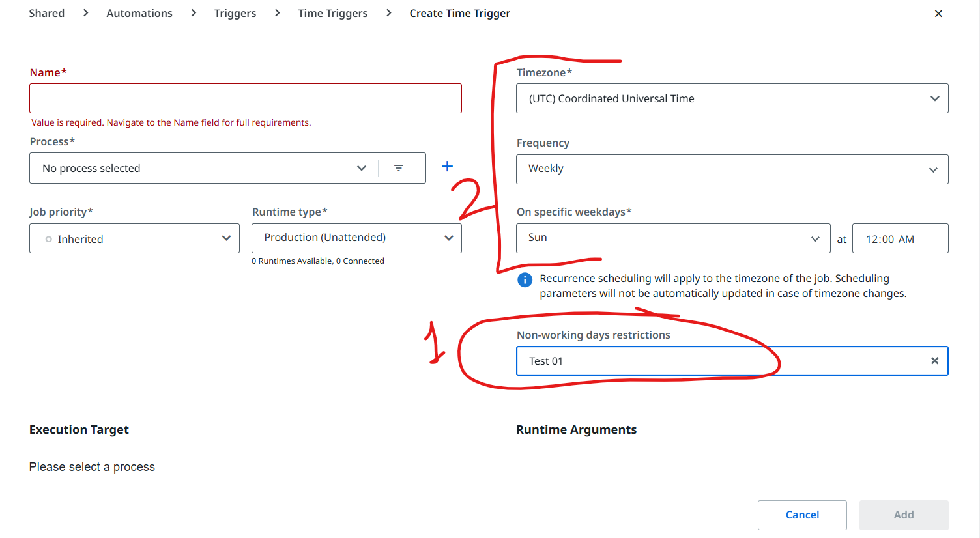Expand the Timezone dropdown
Image resolution: width=980 pixels, height=538 pixels.
click(x=732, y=99)
